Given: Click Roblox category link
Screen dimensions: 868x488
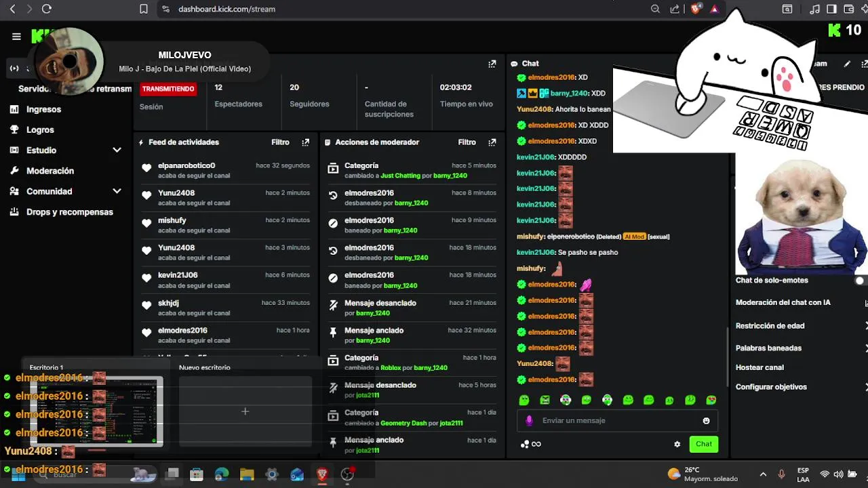Looking at the screenshot, I should coord(391,368).
